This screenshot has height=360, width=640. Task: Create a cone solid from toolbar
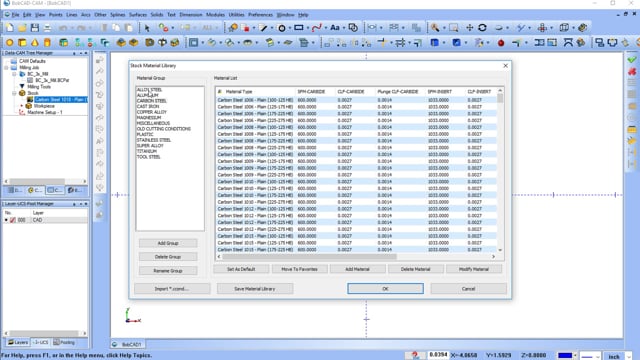(35, 42)
